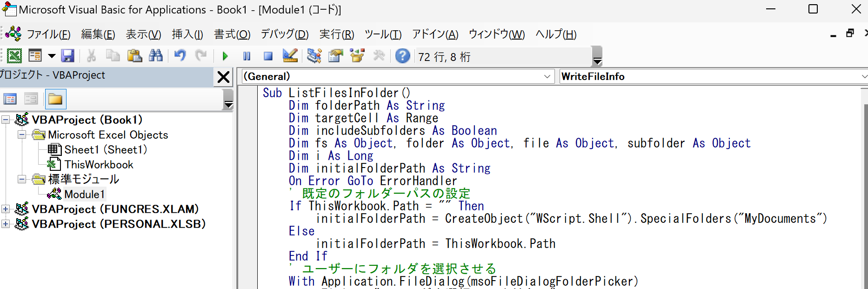The height and width of the screenshot is (289, 868).
Task: Click the VBA icon at the menu bar's left
Action: [13, 34]
